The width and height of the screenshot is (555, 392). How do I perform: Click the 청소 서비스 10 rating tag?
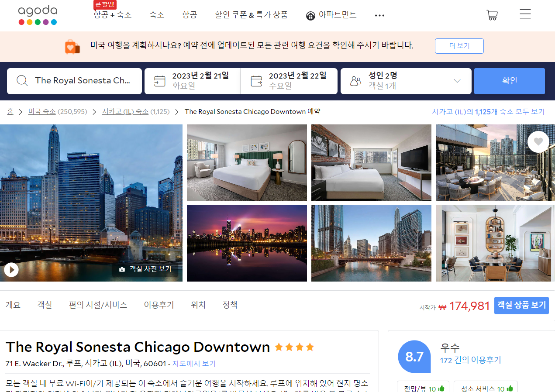tap(486, 388)
